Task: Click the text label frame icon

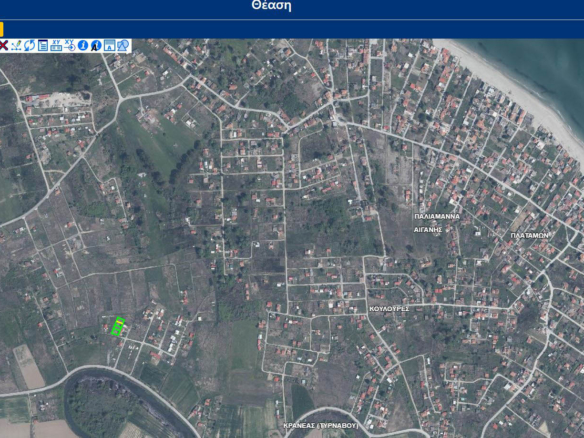Action: (x=110, y=46)
